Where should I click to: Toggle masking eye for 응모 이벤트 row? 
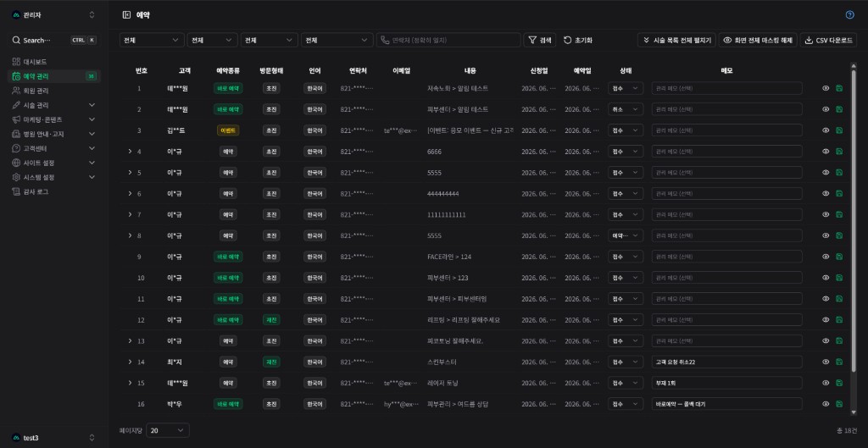pos(826,130)
